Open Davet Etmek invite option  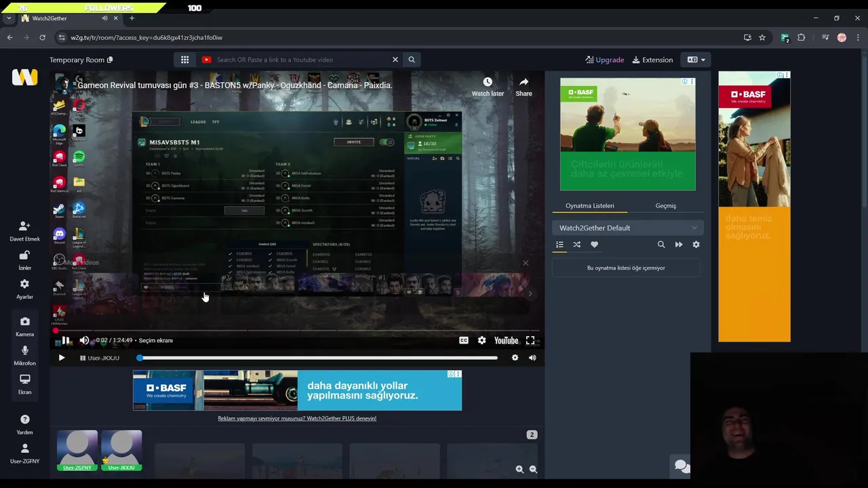click(24, 230)
